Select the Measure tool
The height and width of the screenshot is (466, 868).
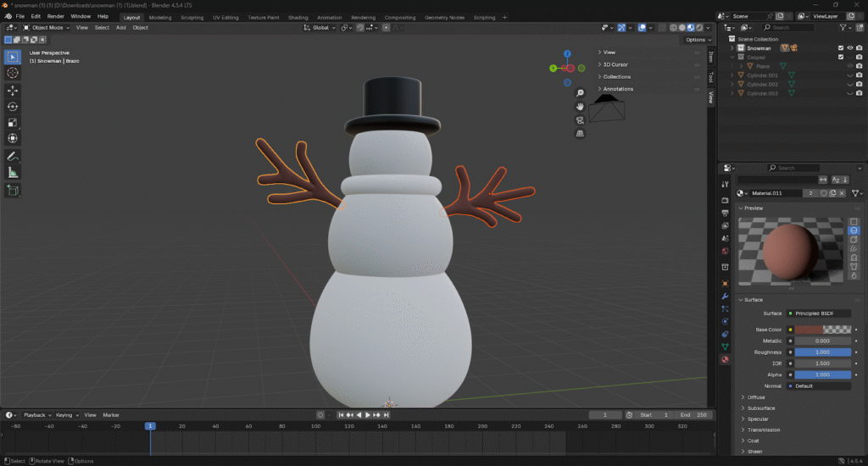coord(13,172)
